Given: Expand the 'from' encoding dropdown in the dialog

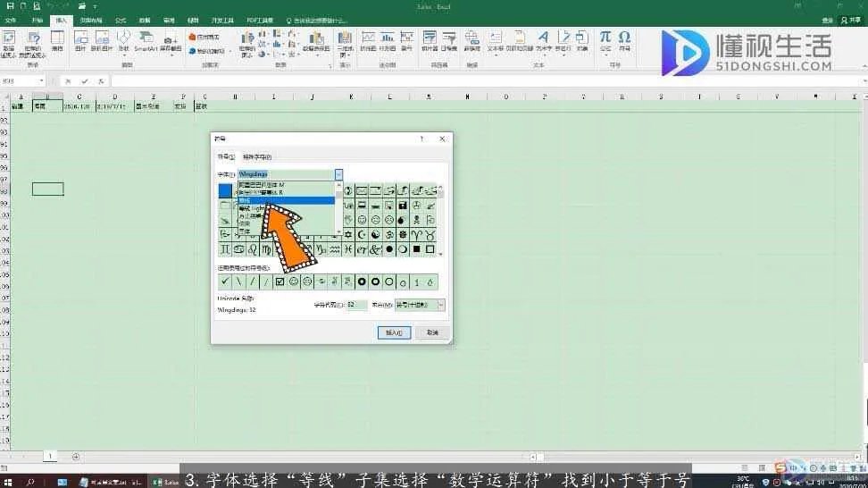Looking at the screenshot, I should [x=440, y=305].
